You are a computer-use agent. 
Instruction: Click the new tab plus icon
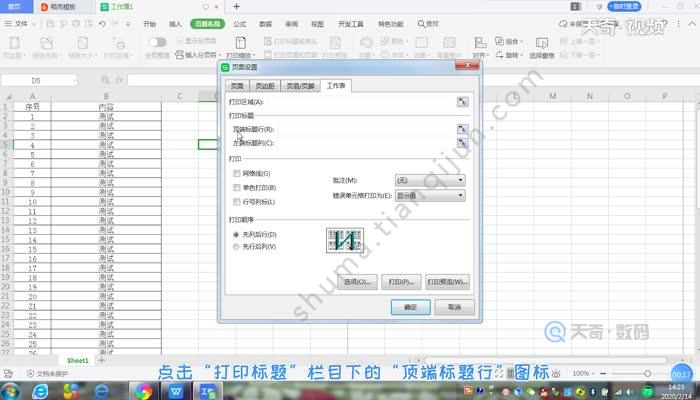237,7
